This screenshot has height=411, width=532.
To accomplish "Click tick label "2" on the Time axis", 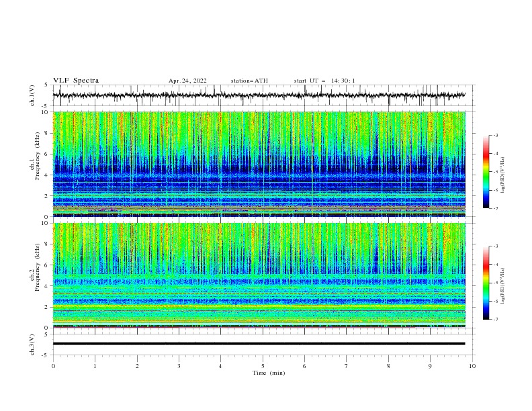I will [x=137, y=366].
